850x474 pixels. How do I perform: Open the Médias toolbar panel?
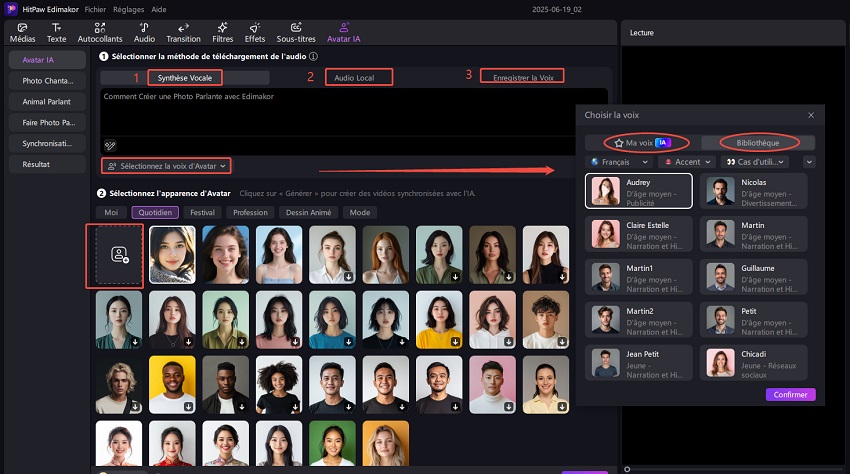[22, 33]
